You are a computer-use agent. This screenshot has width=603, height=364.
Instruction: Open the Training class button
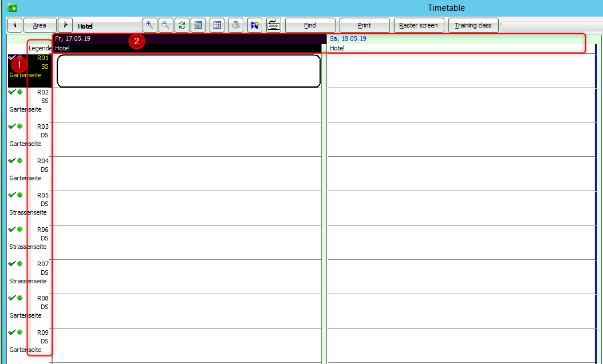click(x=473, y=25)
